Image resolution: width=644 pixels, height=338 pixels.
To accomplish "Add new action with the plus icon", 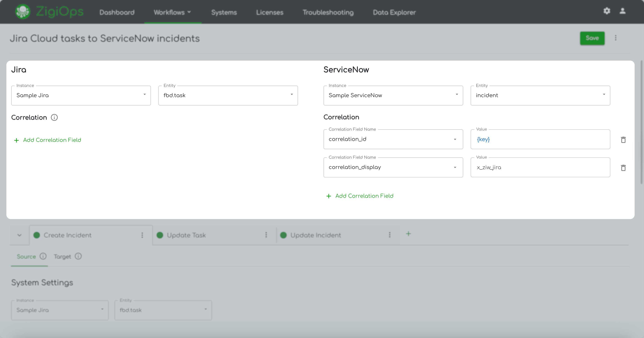I will coord(408,234).
